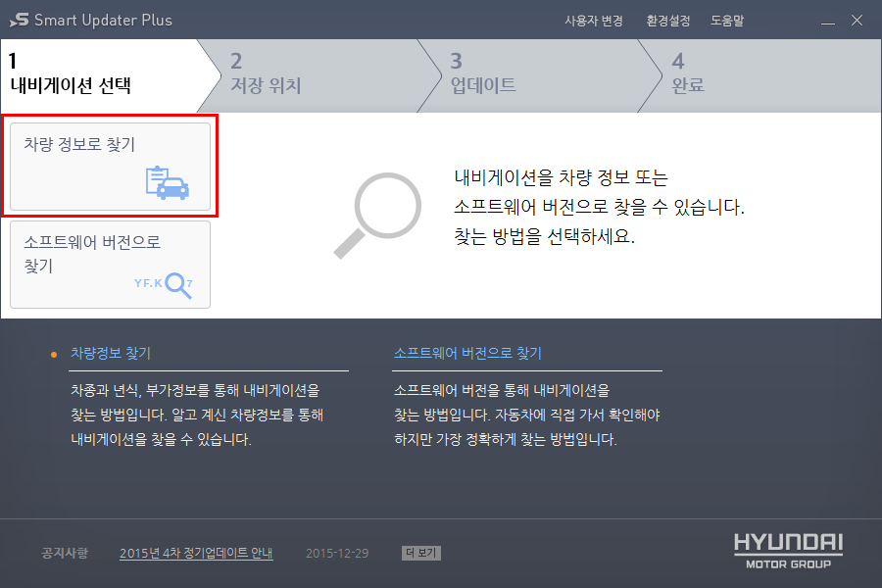The height and width of the screenshot is (588, 882).
Task: Select step 3 업데이트 tab
Action: tap(541, 75)
